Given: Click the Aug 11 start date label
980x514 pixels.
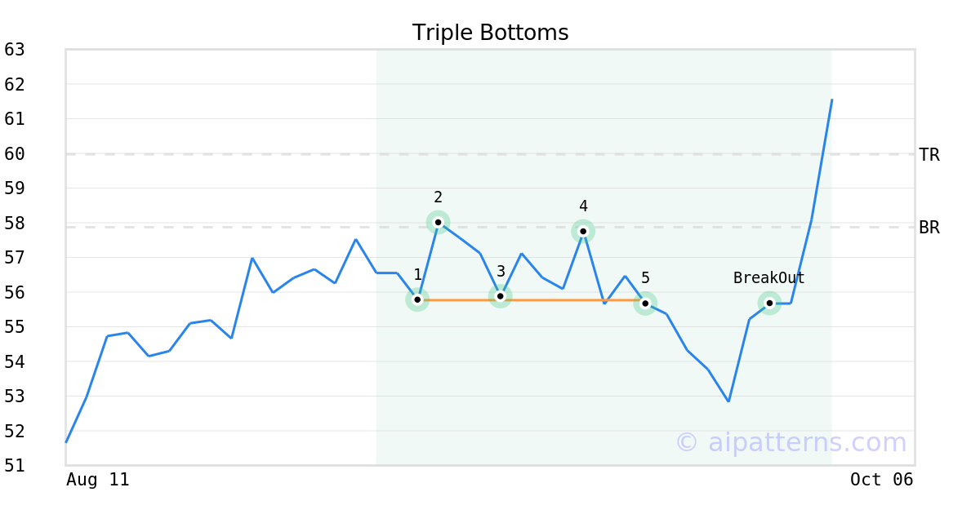Looking at the screenshot, I should pos(98,480).
